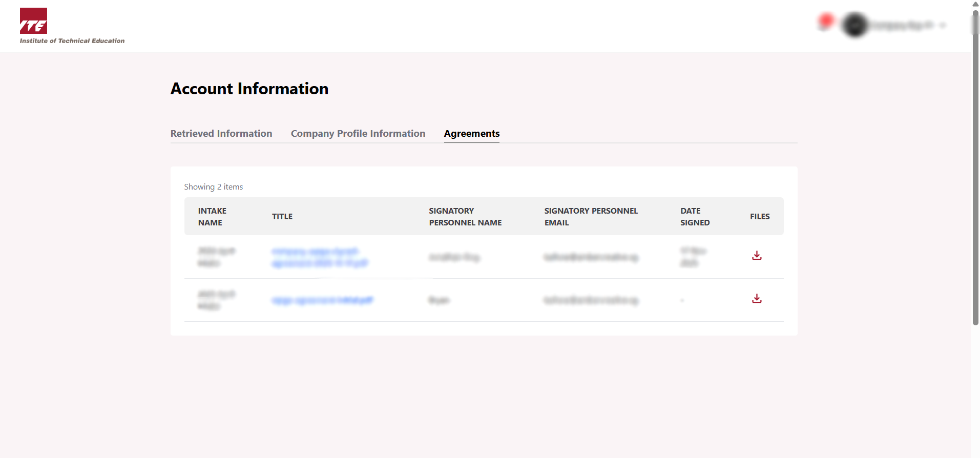Screen dimensions: 980x458
Task: Switch to the Retrieved Information tab
Action: point(221,134)
